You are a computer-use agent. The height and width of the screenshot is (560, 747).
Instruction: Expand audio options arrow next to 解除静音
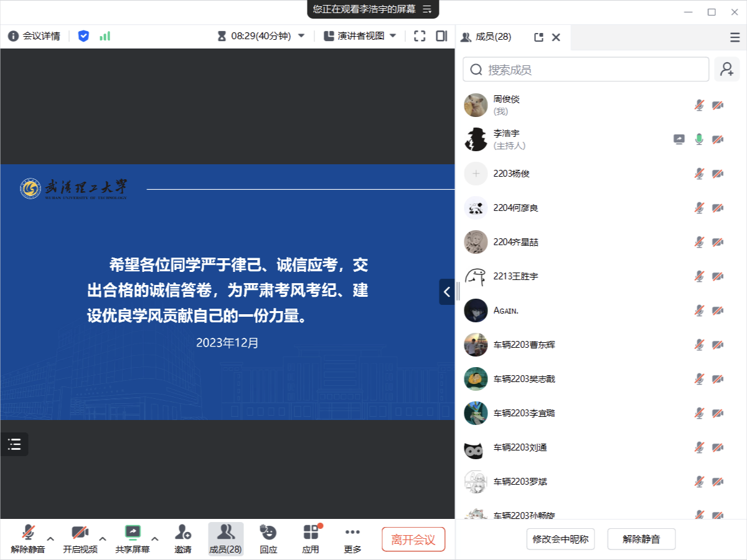pyautogui.click(x=51, y=538)
